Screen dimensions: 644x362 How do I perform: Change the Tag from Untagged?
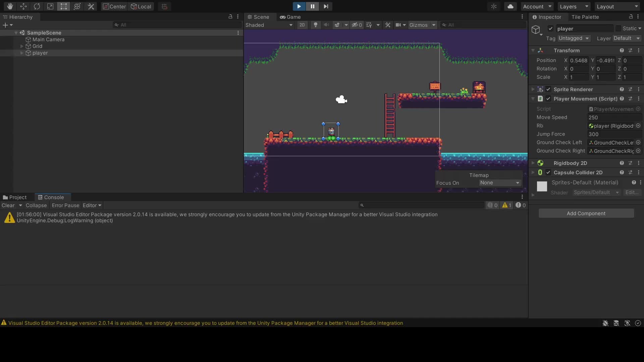click(x=574, y=38)
